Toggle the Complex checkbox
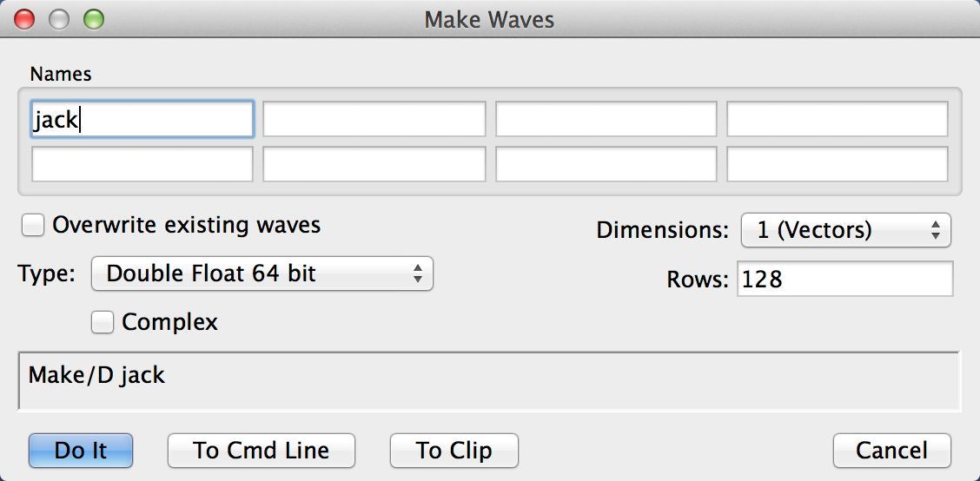This screenshot has height=481, width=980. (103, 323)
